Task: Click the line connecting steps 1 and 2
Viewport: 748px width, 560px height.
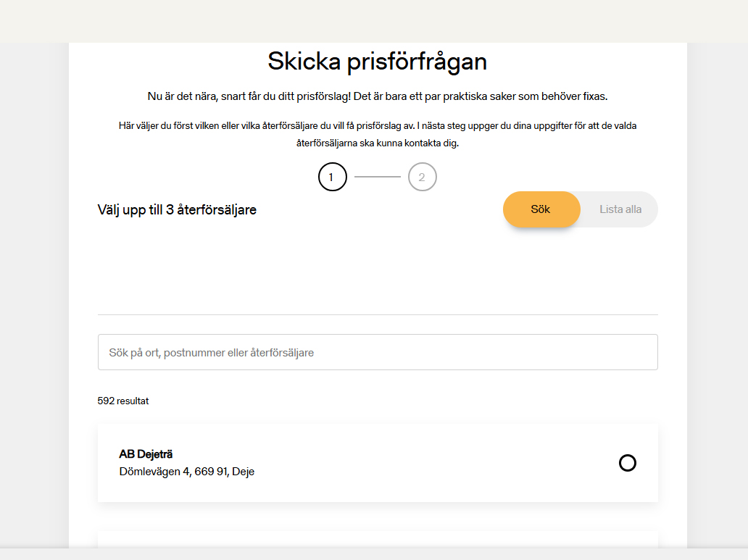Action: click(377, 177)
